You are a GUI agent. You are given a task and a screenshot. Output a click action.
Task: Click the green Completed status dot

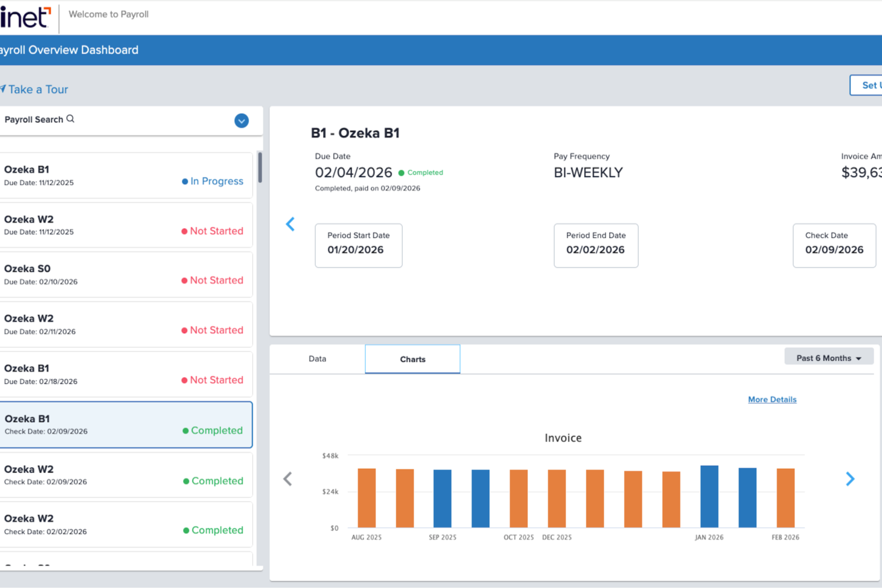click(403, 172)
